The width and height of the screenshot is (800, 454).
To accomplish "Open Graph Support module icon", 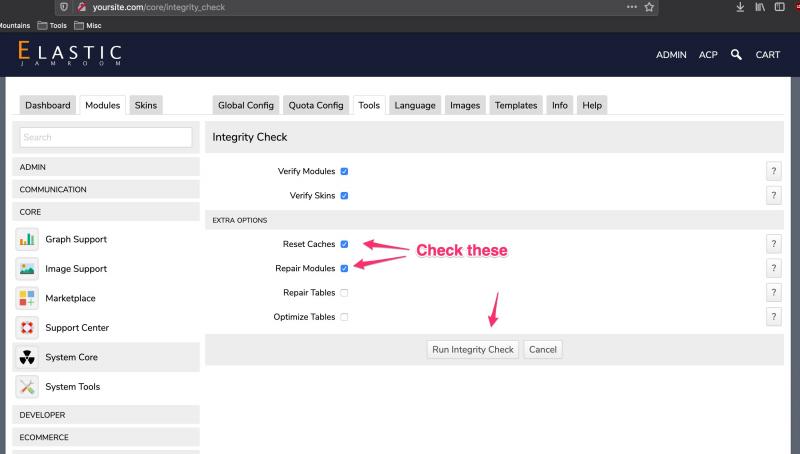I will pyautogui.click(x=28, y=240).
